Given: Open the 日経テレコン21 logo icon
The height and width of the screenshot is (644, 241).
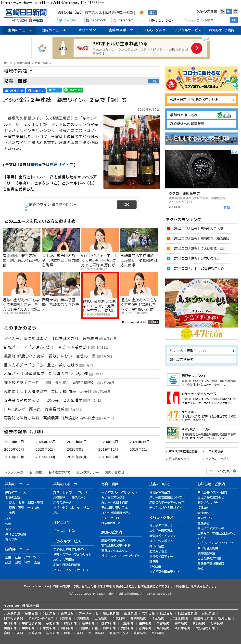Looking at the screenshot, I should point(173,380).
